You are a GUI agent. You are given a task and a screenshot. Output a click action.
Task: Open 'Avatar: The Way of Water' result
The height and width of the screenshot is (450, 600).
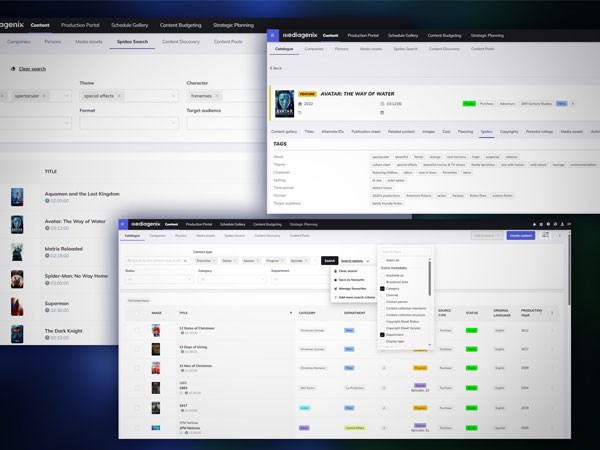tap(75, 221)
